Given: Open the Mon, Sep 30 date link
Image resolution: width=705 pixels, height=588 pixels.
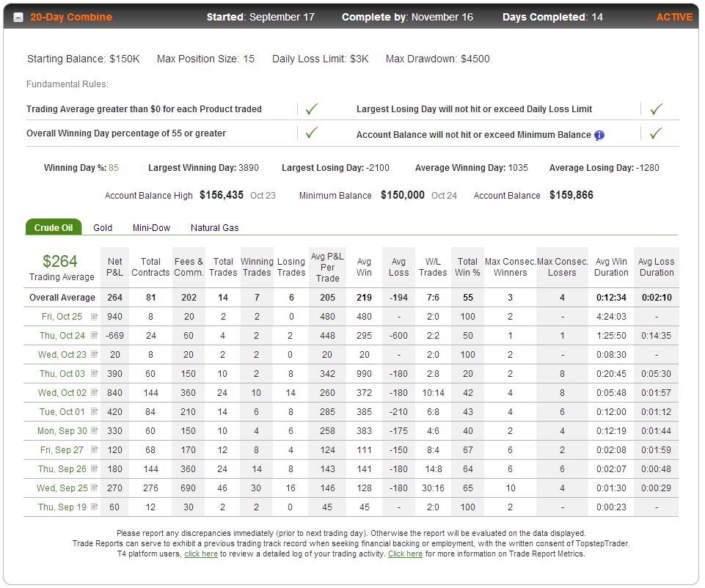Looking at the screenshot, I should pos(62,431).
